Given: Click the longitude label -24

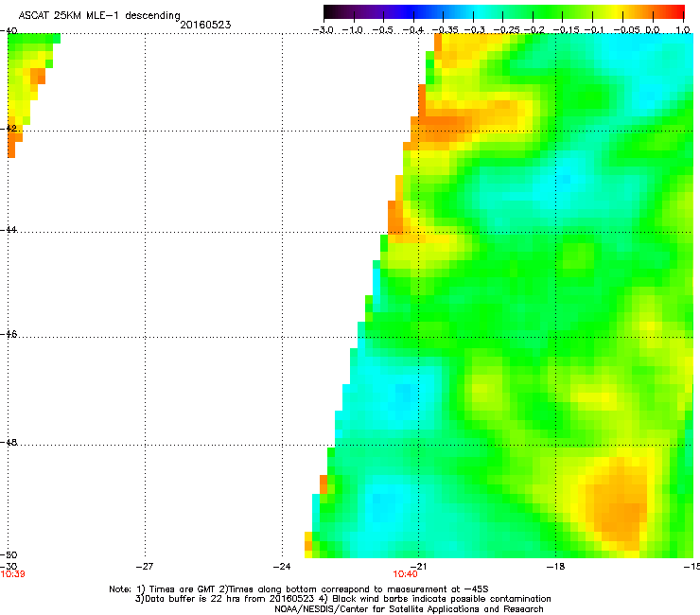Looking at the screenshot, I should click(x=282, y=567).
